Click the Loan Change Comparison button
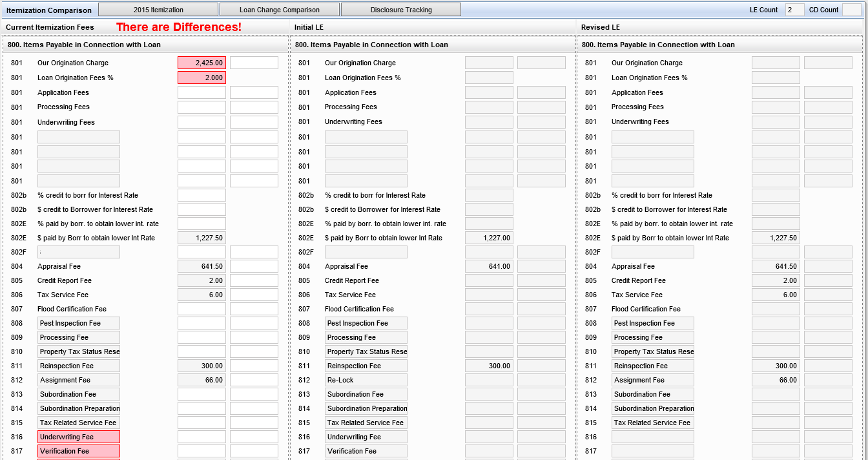The height and width of the screenshot is (460, 868). pyautogui.click(x=280, y=10)
